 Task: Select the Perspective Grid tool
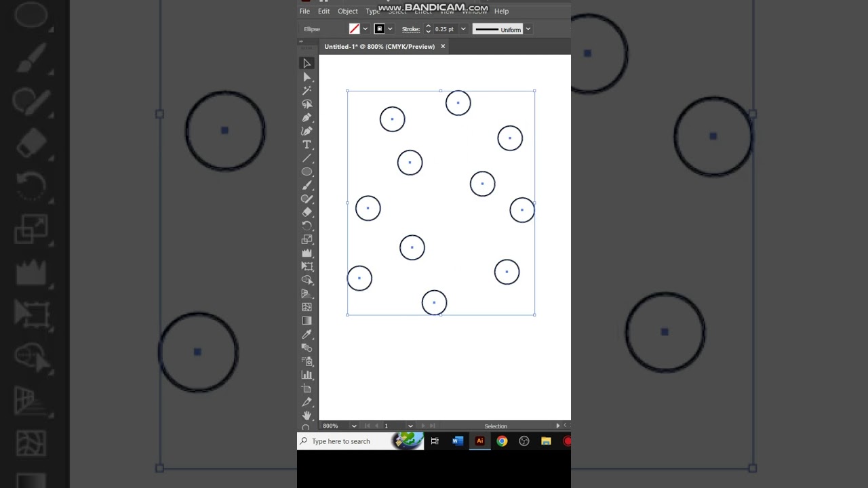click(x=307, y=293)
